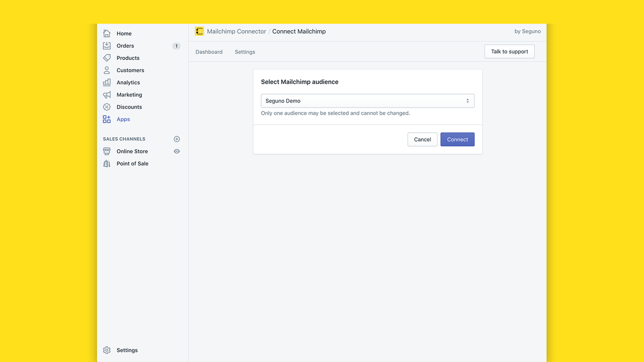Click the "SALES CHANNELS" section label
Image resolution: width=644 pixels, height=362 pixels.
click(124, 139)
